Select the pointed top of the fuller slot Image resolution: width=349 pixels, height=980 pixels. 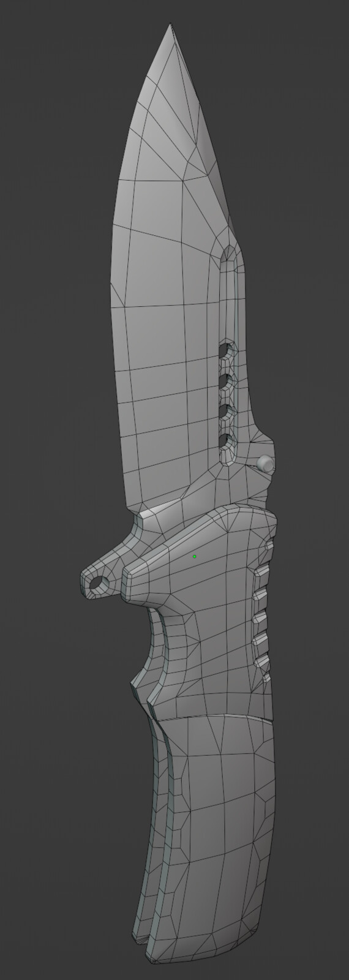230,251
